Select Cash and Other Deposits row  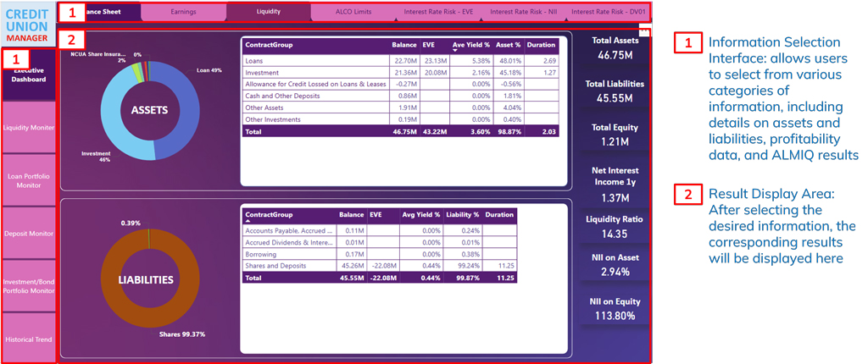[x=401, y=96]
